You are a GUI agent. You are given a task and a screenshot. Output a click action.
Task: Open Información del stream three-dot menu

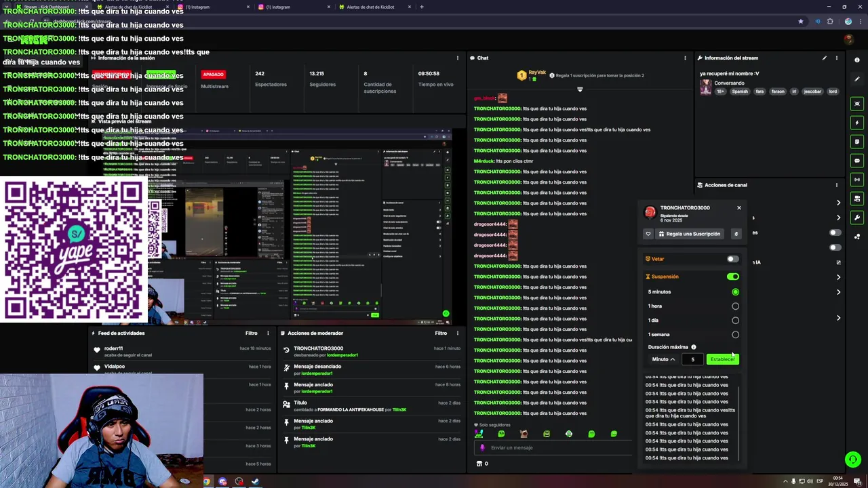click(x=837, y=58)
